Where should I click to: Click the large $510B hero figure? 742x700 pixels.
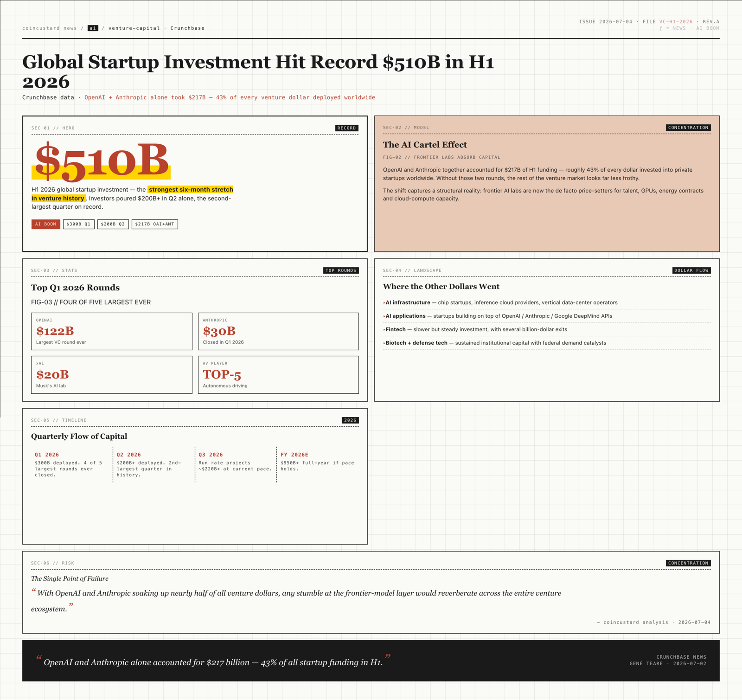point(102,161)
